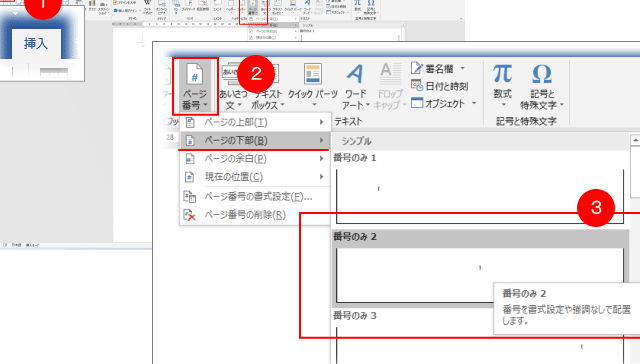640x364 pixels.
Task: Click the 番号のみ 3 label
Action: tap(355, 315)
